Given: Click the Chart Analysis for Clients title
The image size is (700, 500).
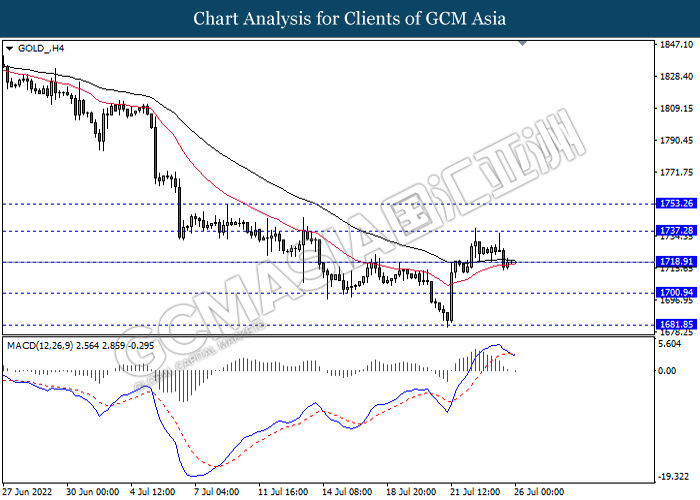Looking at the screenshot, I should (x=350, y=19).
